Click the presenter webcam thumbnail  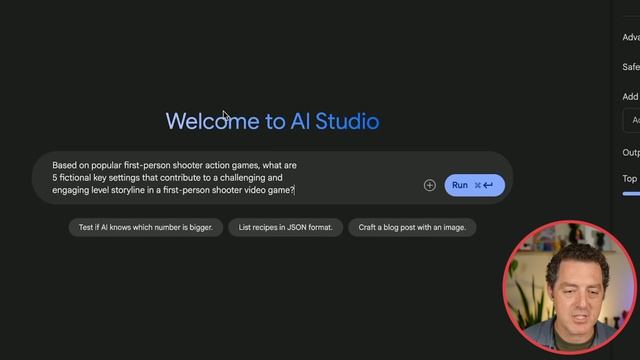coord(569,287)
